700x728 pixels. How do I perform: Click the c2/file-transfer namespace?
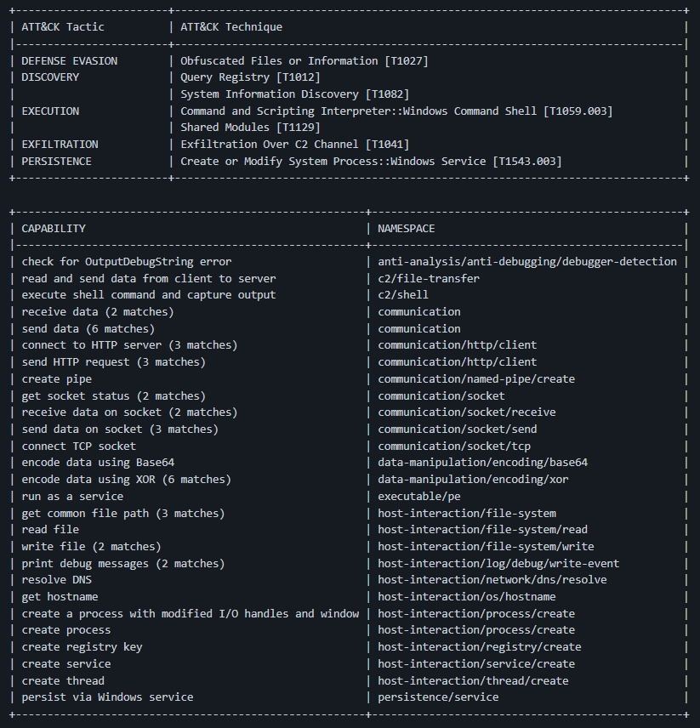coord(429,279)
